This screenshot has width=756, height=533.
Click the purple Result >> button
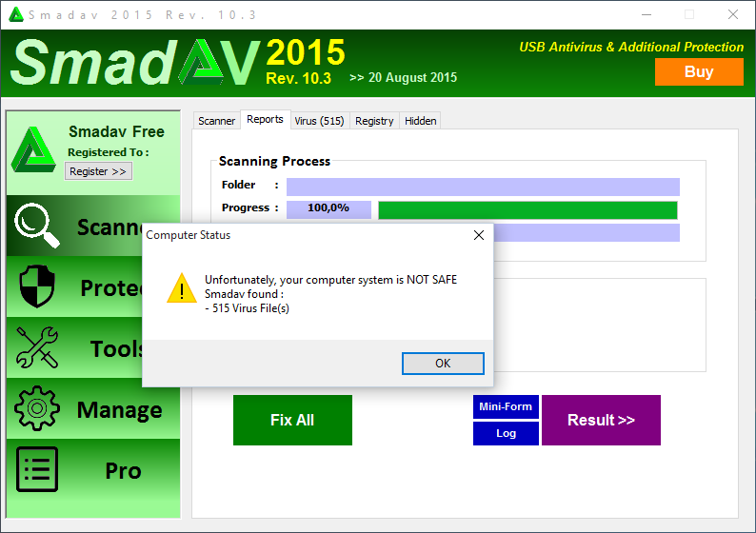pos(601,421)
